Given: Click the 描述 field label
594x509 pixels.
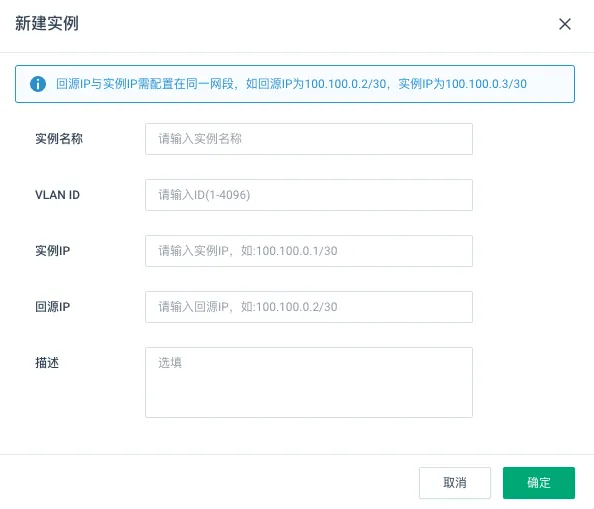Looking at the screenshot, I should 47,363.
